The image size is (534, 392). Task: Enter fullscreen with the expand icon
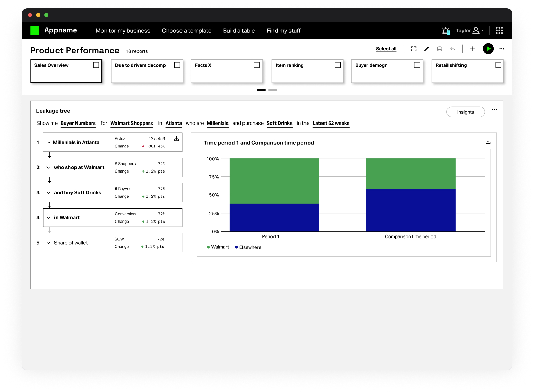coord(414,49)
